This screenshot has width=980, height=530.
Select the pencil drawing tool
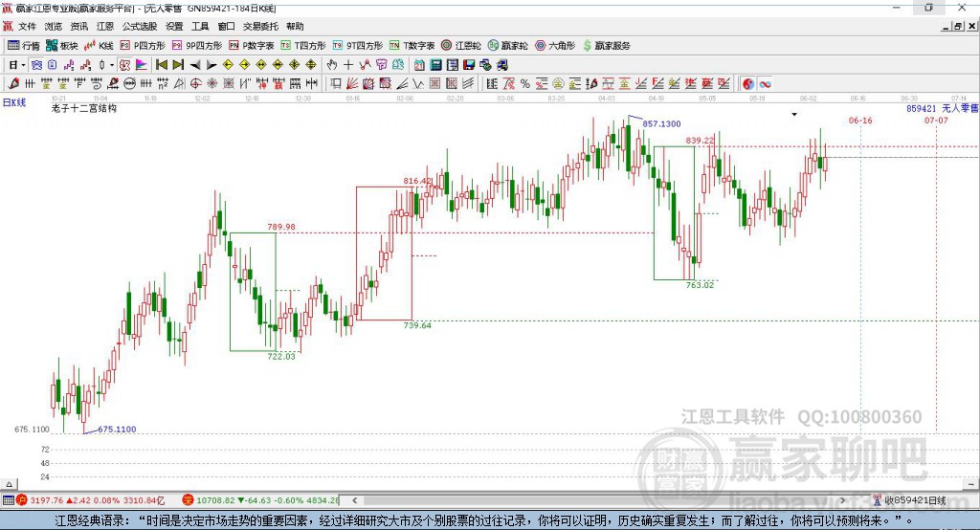pyautogui.click(x=13, y=84)
